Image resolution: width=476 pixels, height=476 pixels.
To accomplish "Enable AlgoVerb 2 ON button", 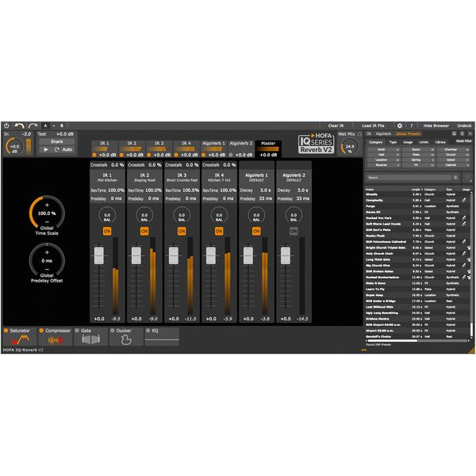I will point(294,232).
